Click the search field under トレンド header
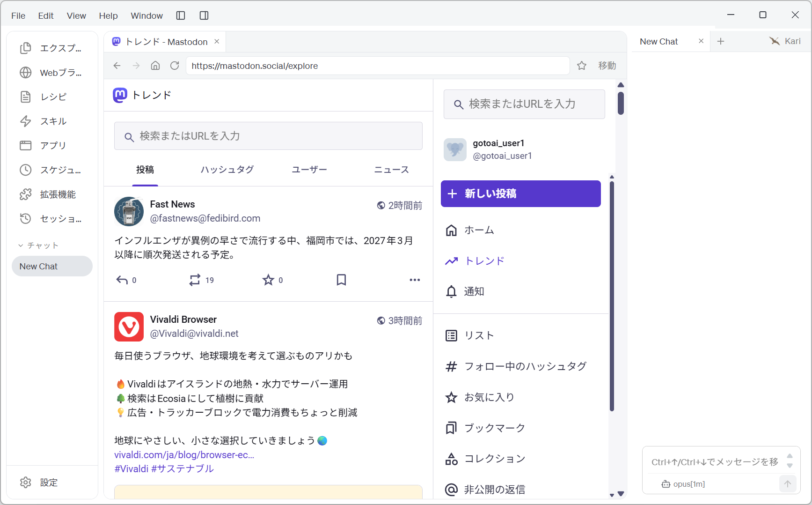The width and height of the screenshot is (812, 505). coord(268,136)
